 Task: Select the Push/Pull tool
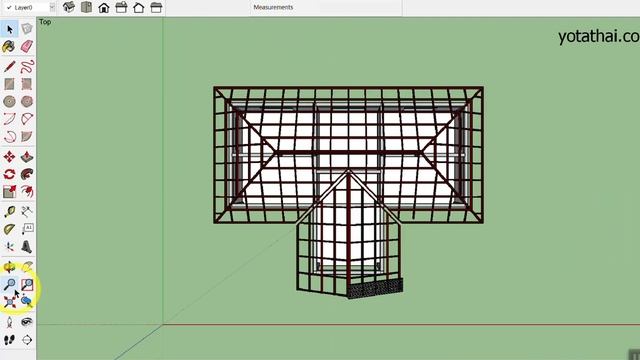tap(27, 157)
